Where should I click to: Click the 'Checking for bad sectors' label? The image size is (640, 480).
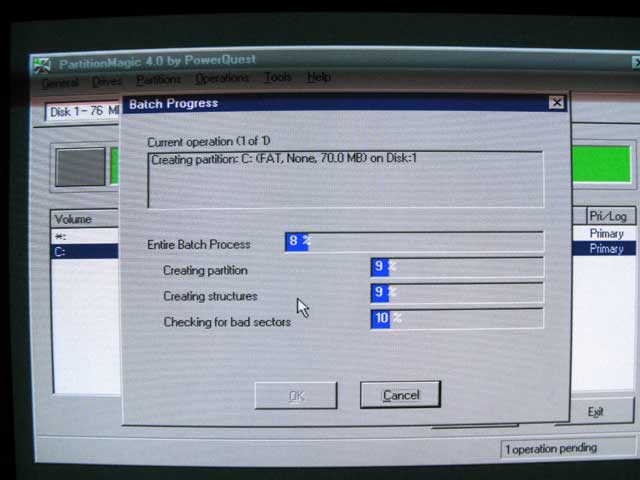coord(227,322)
